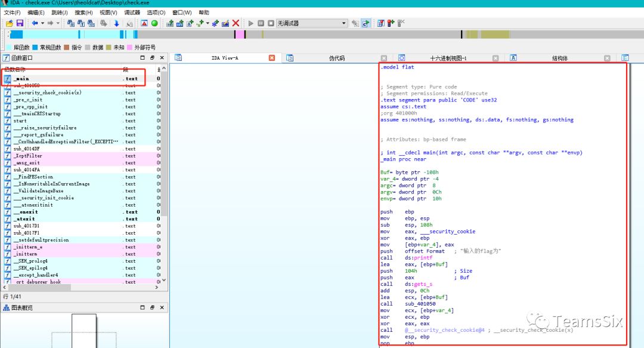Close the 图表概览 panel
The height and width of the screenshot is (348, 644).
[x=162, y=307]
